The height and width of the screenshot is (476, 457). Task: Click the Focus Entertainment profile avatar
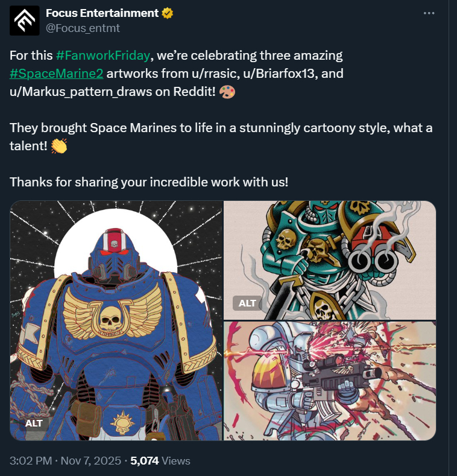tap(24, 20)
